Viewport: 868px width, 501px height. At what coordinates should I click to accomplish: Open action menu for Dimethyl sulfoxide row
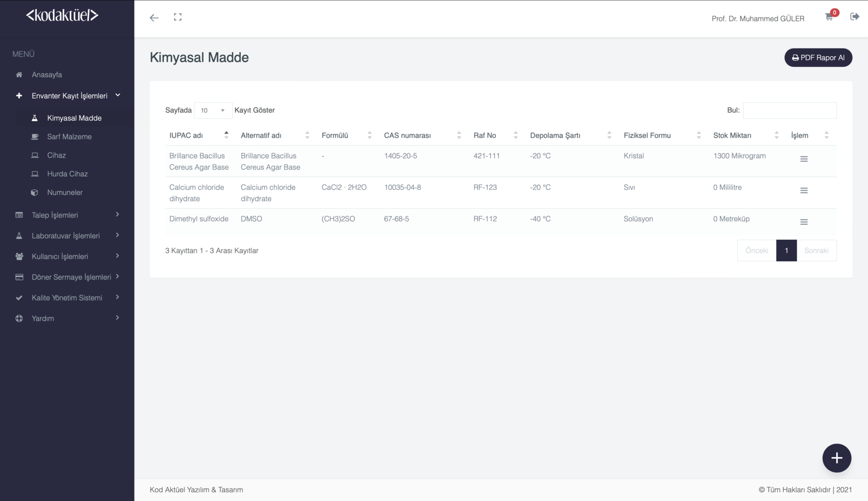coord(803,222)
